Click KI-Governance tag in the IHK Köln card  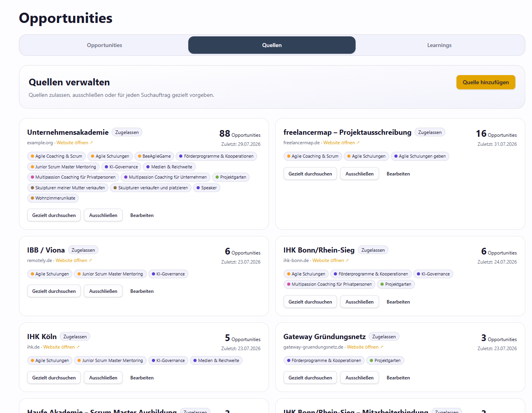coord(168,360)
